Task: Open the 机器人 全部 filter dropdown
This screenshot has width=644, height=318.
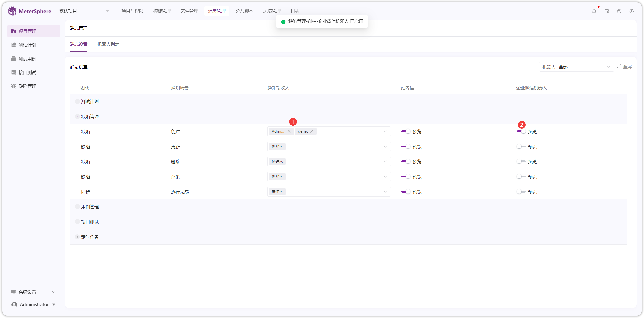Action: click(x=576, y=67)
